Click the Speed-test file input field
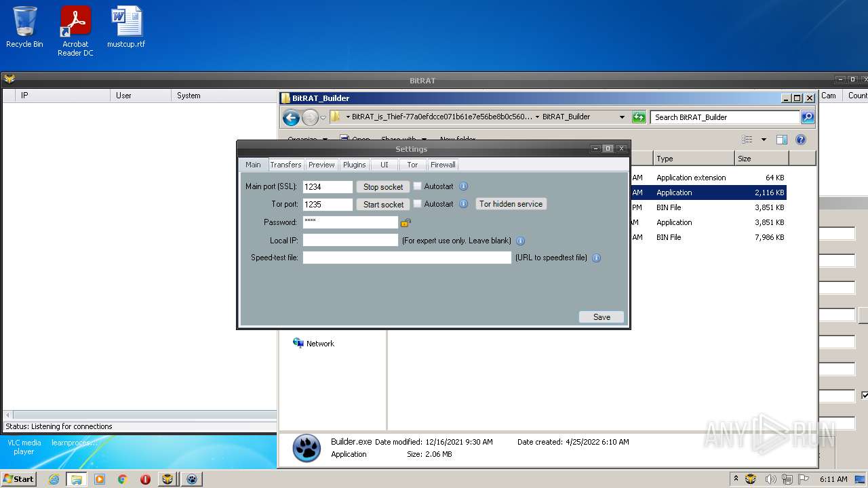 407,258
